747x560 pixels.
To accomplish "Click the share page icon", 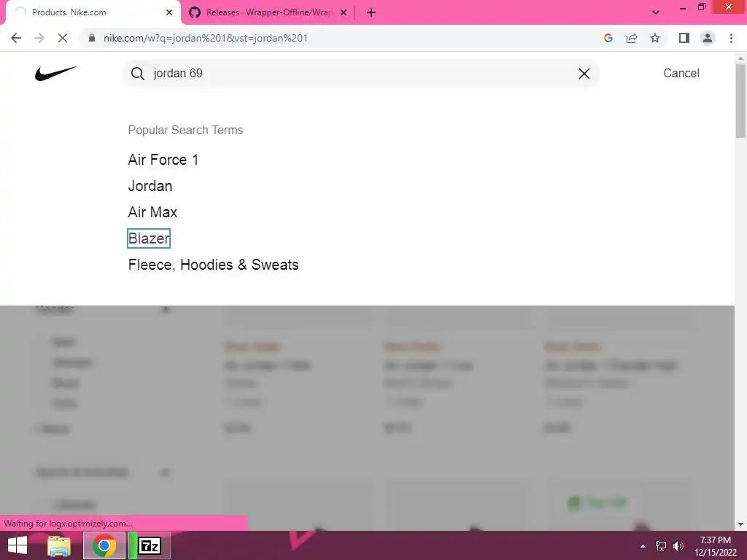I will click(632, 38).
